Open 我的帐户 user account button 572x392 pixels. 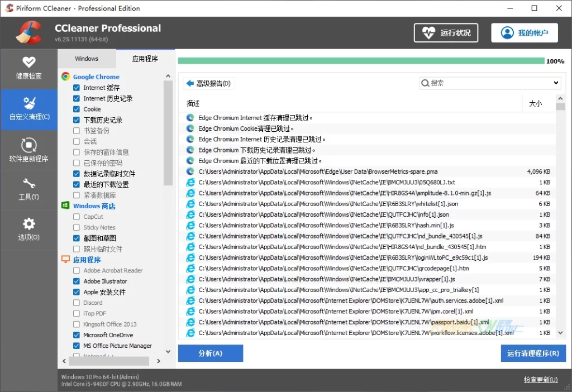524,33
